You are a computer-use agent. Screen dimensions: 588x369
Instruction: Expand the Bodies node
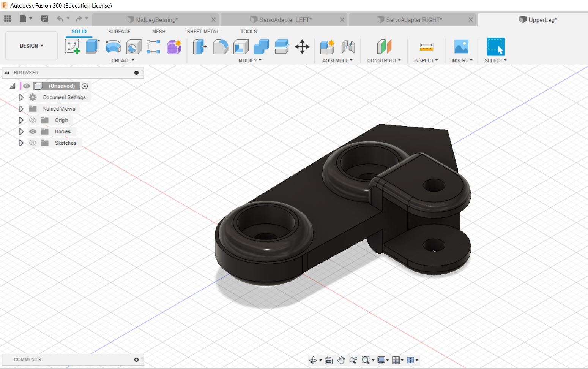[21, 131]
